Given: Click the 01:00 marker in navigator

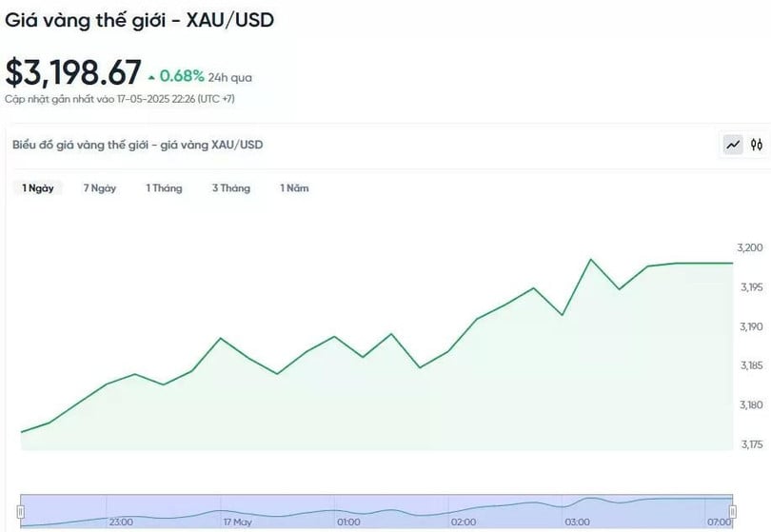Looking at the screenshot, I should (x=348, y=522).
